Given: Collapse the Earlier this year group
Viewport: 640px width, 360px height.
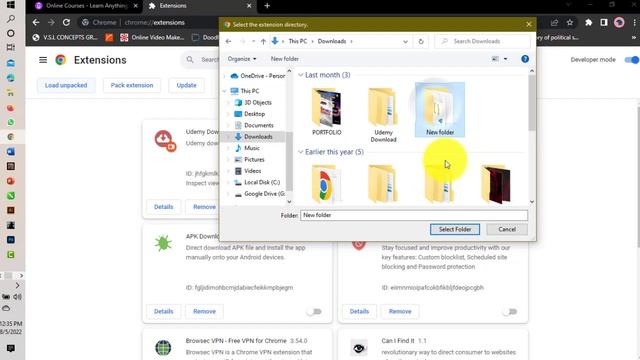Looking at the screenshot, I should pyautogui.click(x=301, y=152).
